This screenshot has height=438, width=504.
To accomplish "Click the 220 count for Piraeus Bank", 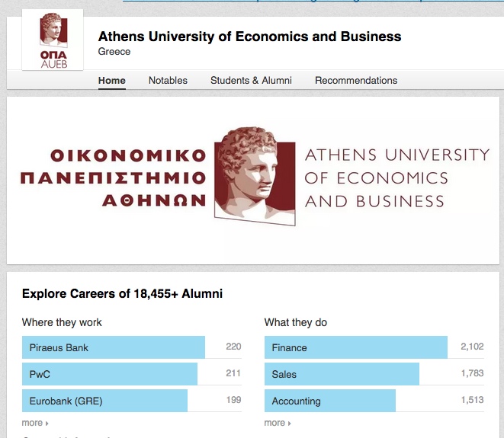I will (233, 347).
